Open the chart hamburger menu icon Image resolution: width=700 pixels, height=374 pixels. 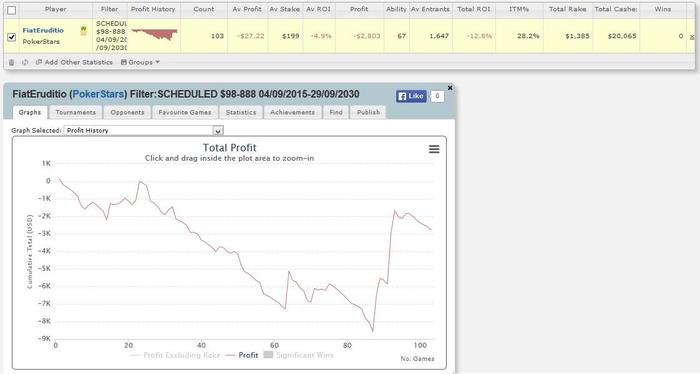pos(434,149)
